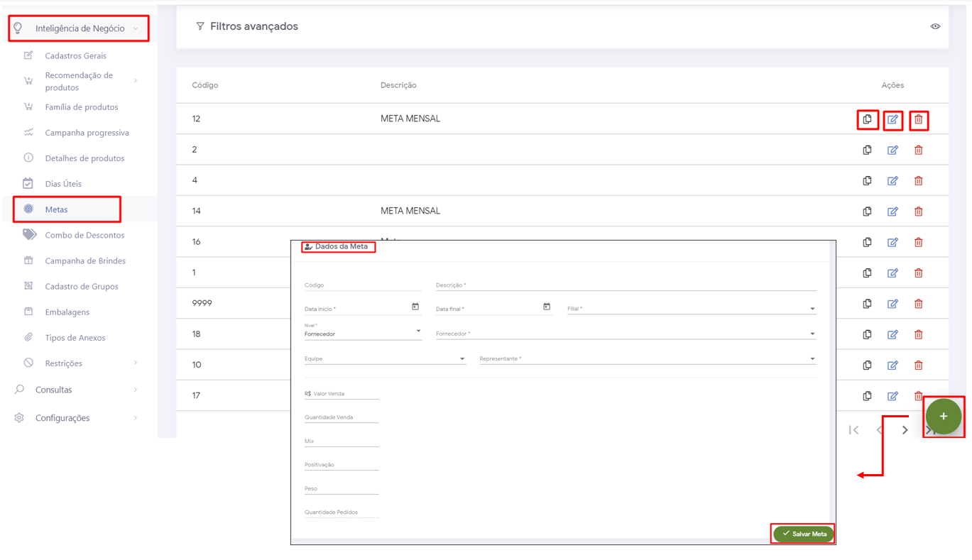972x560 pixels.
Task: Click the green plus add button
Action: pos(943,417)
